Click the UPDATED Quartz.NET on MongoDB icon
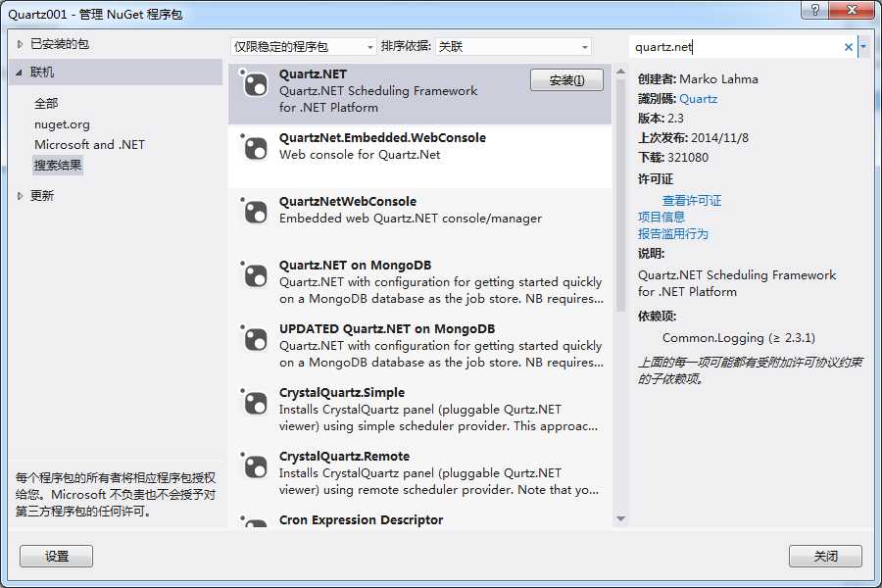 256,339
